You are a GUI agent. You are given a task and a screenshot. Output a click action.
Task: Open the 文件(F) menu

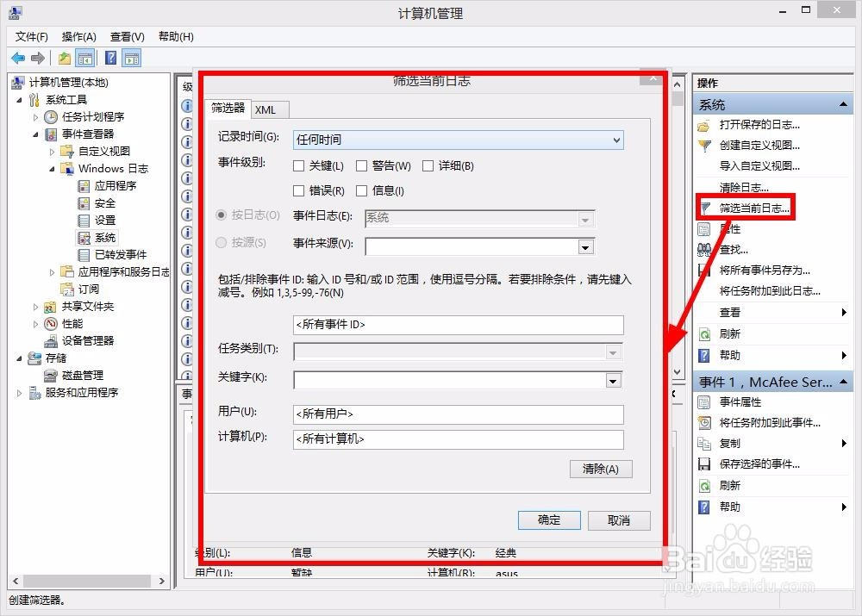(x=31, y=37)
